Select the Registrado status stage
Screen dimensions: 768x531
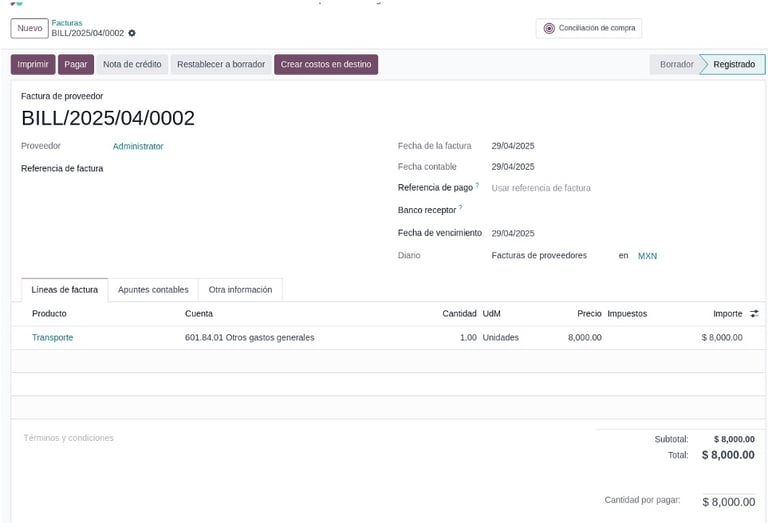[x=733, y=65]
